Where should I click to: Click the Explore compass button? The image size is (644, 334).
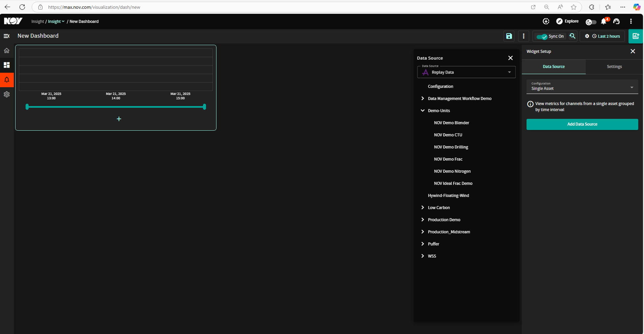pyautogui.click(x=567, y=21)
